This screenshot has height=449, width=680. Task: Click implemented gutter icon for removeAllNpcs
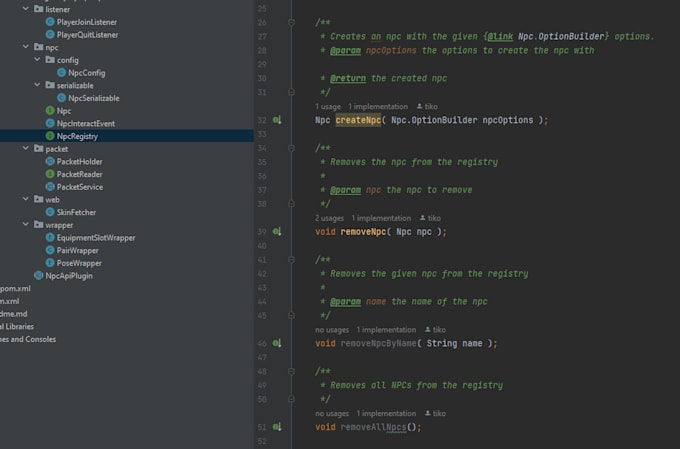click(277, 427)
